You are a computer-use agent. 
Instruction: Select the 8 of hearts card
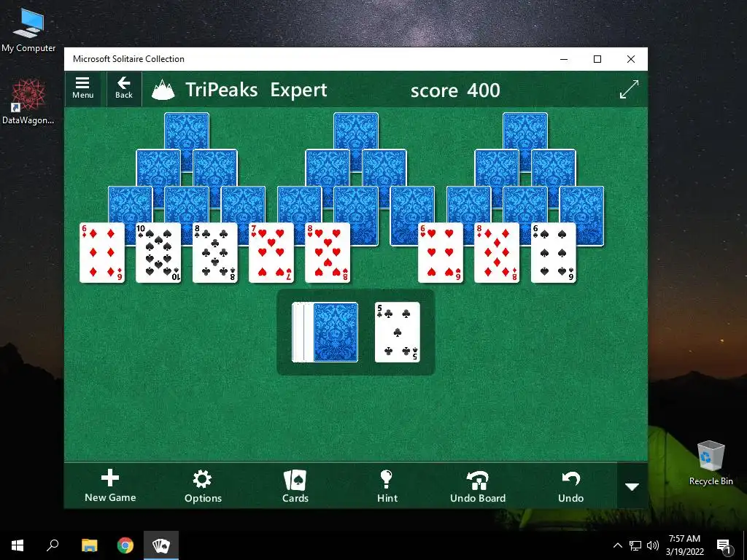(x=328, y=253)
